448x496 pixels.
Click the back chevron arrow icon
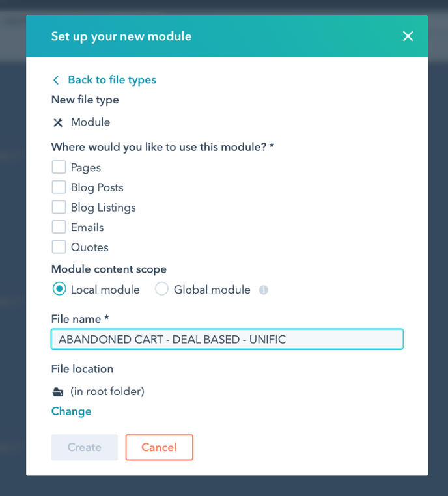point(56,80)
